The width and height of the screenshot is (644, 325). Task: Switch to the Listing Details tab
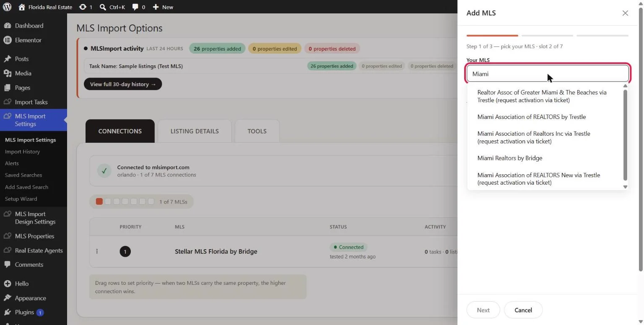pos(195,131)
